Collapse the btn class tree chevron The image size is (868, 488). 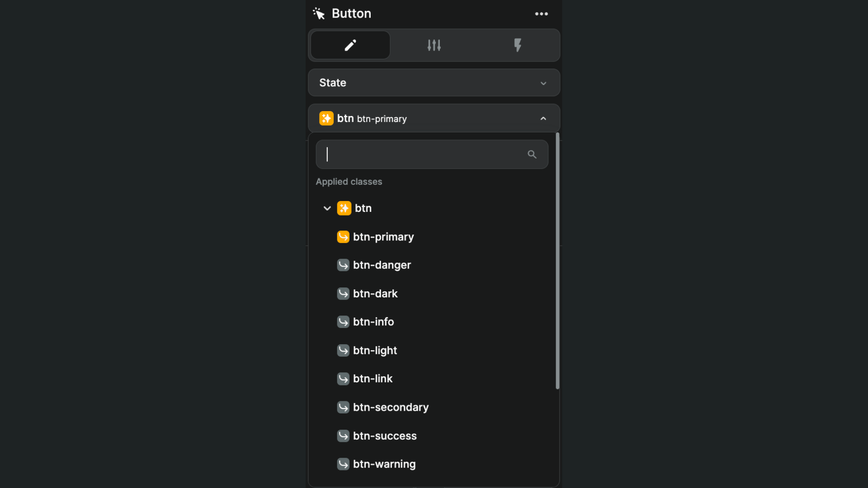point(327,208)
